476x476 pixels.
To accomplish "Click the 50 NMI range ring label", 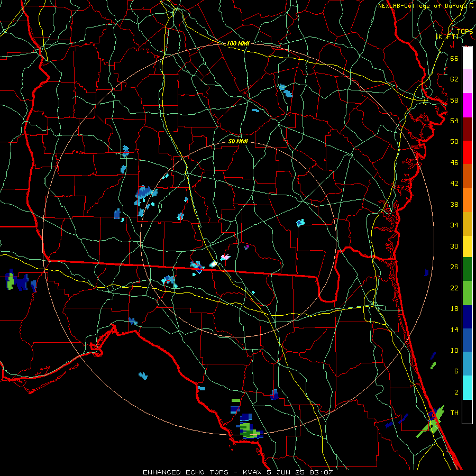I will point(238,141).
